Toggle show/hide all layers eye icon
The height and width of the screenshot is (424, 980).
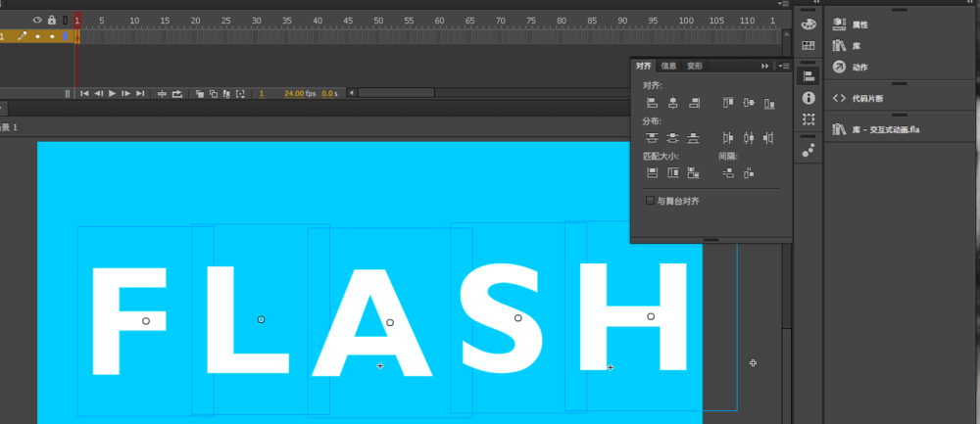click(x=37, y=20)
